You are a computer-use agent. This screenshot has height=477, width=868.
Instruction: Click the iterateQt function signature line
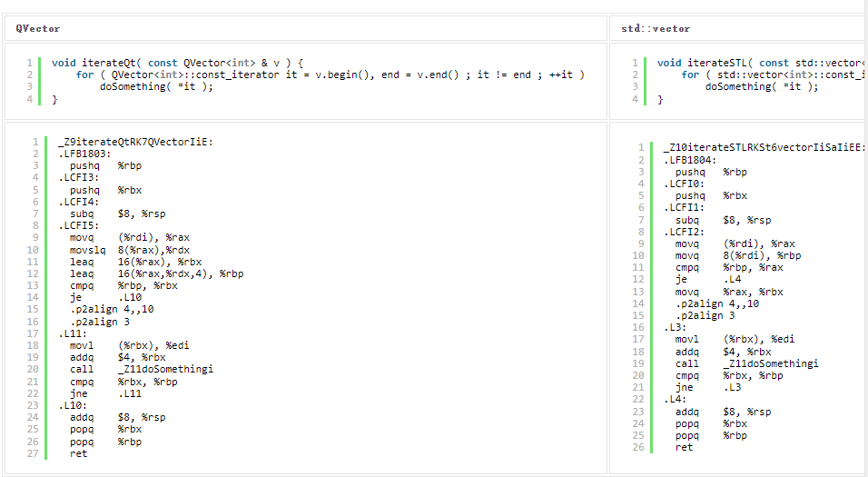click(177, 63)
